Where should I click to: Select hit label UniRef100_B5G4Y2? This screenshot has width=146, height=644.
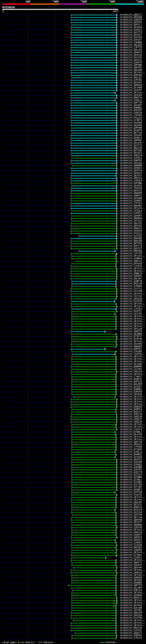[x=131, y=597]
